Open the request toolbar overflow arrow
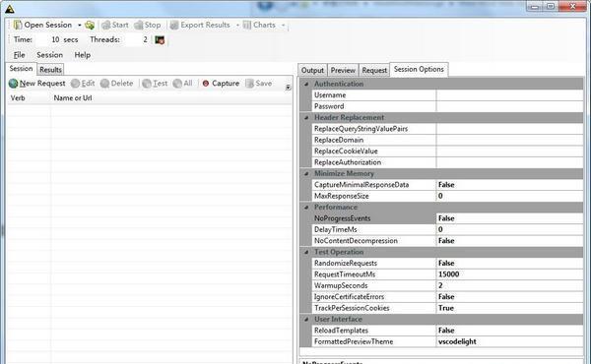 (x=288, y=88)
